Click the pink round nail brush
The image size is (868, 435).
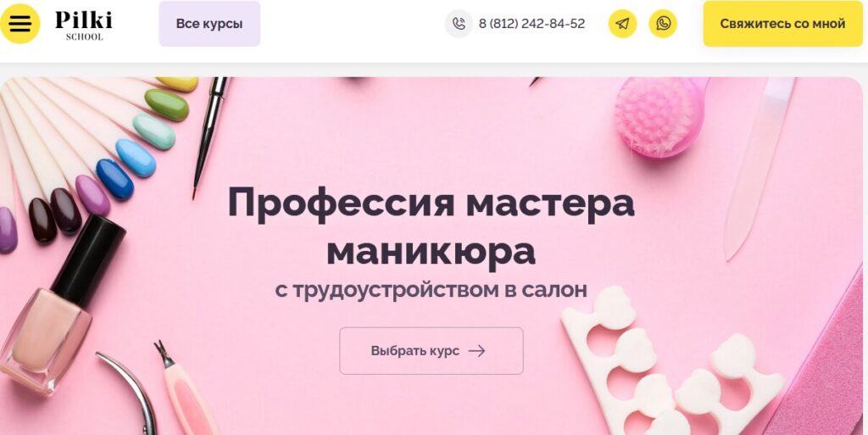pos(659,116)
